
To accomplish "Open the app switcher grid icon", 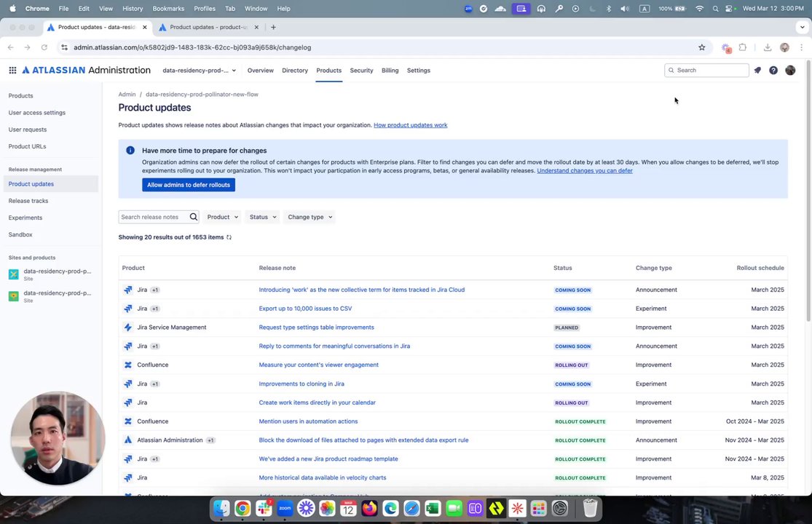I will 12,71.
